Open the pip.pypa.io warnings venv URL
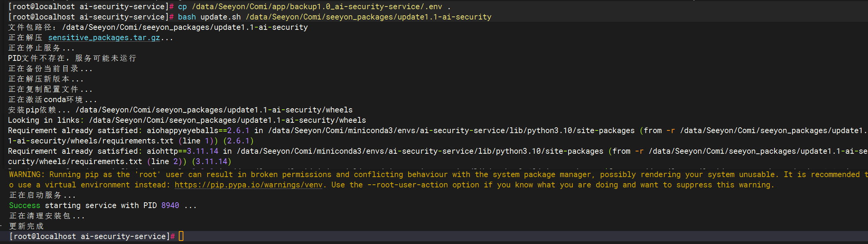Screen dimensions: 868x244 [x=248, y=185]
